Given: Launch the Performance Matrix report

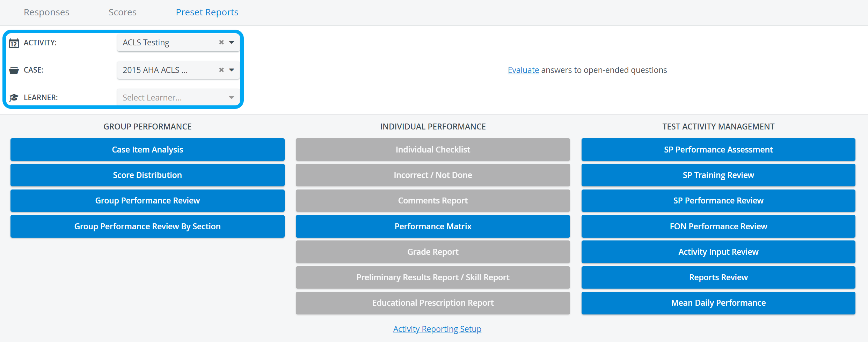Looking at the screenshot, I should coord(433,226).
